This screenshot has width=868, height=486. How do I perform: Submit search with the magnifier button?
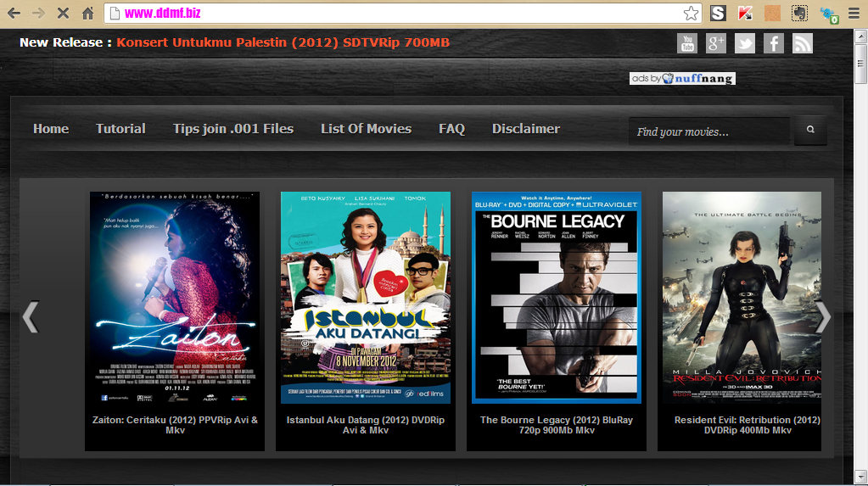(x=810, y=130)
